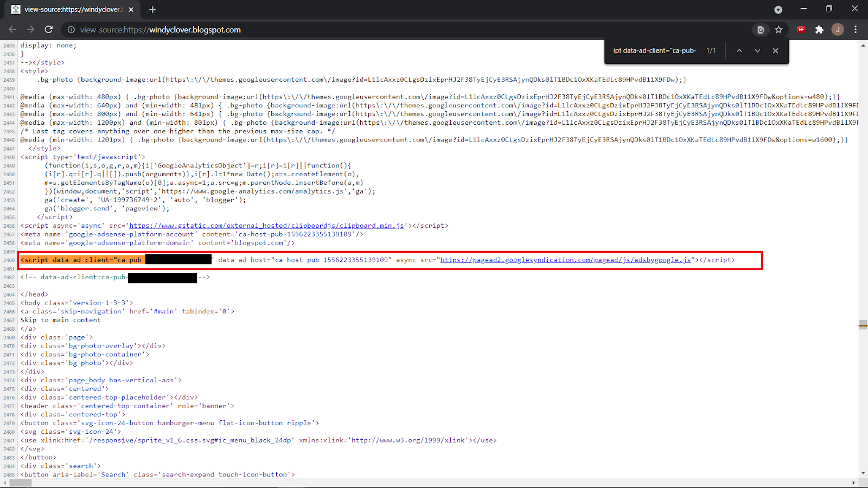Click the '1/1' match count in find bar
868x488 pixels.
(x=711, y=50)
